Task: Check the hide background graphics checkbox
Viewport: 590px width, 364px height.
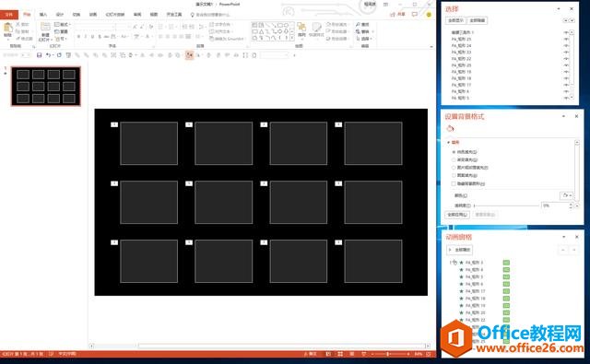Action: click(x=454, y=183)
